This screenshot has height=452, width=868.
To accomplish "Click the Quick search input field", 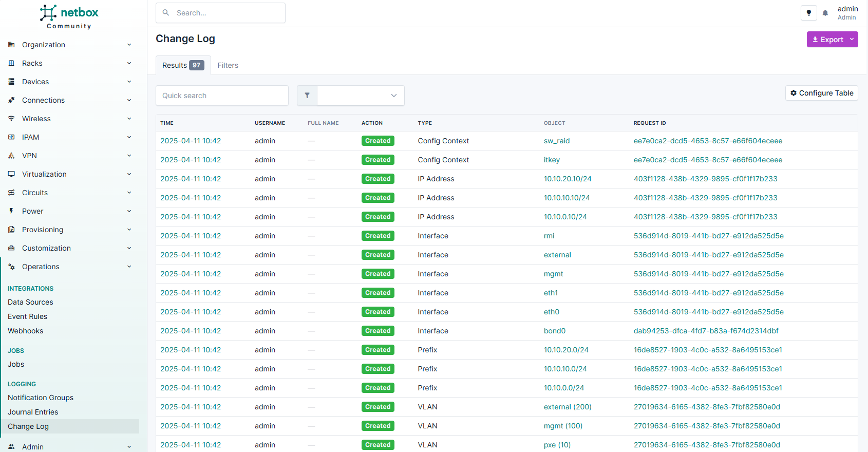I will [x=222, y=96].
